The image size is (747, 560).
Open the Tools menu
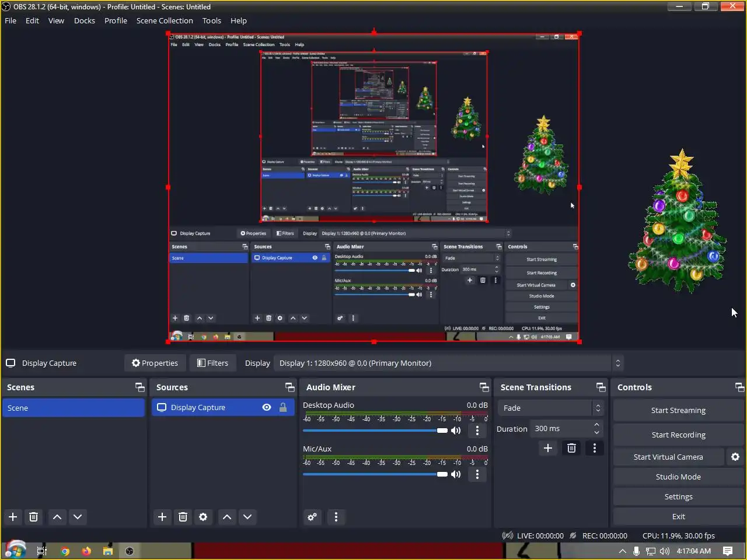click(212, 20)
